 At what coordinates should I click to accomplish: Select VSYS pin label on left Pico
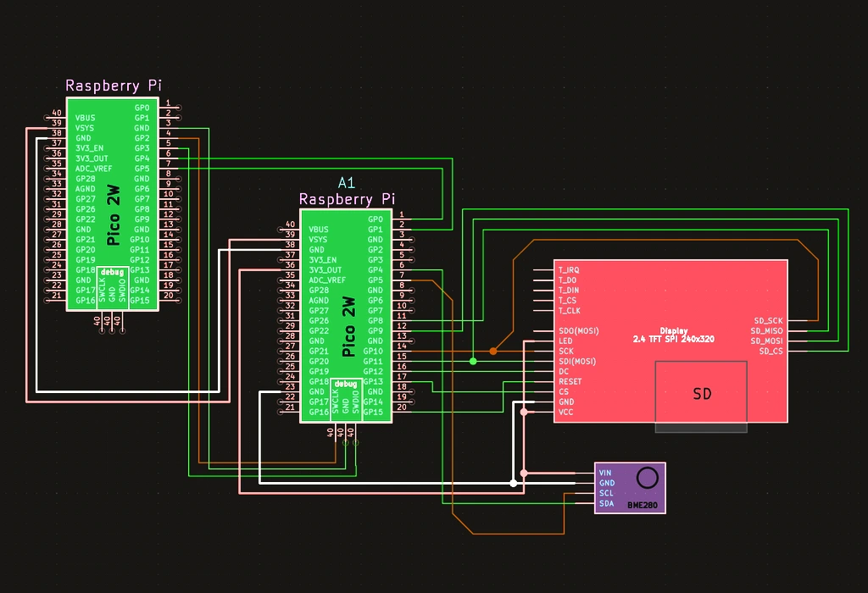85,128
